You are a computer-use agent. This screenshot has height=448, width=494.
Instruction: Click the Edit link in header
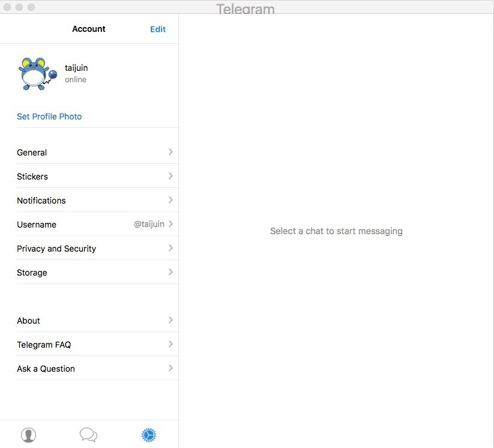coord(158,29)
